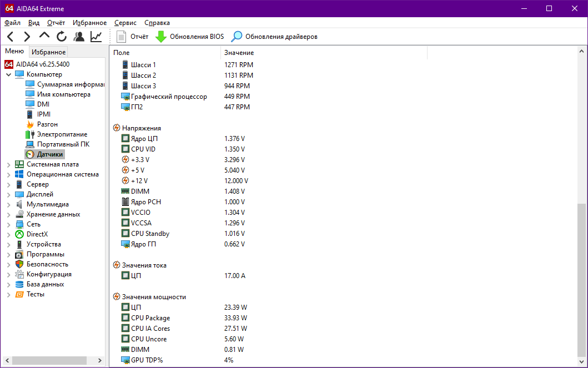Switch to the Меню sidebar tab
The height and width of the screenshot is (368, 588).
(x=14, y=51)
